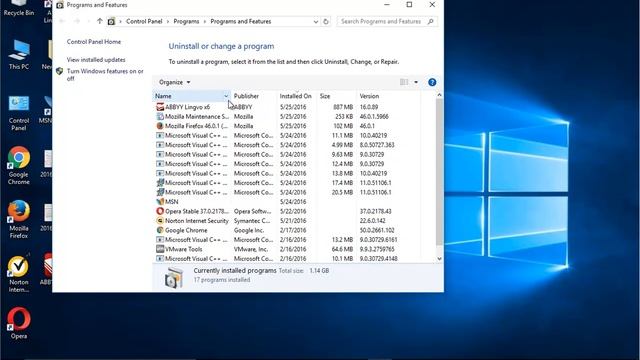The width and height of the screenshot is (640, 360).
Task: Click the Programs and Features title icon
Action: 60,5
